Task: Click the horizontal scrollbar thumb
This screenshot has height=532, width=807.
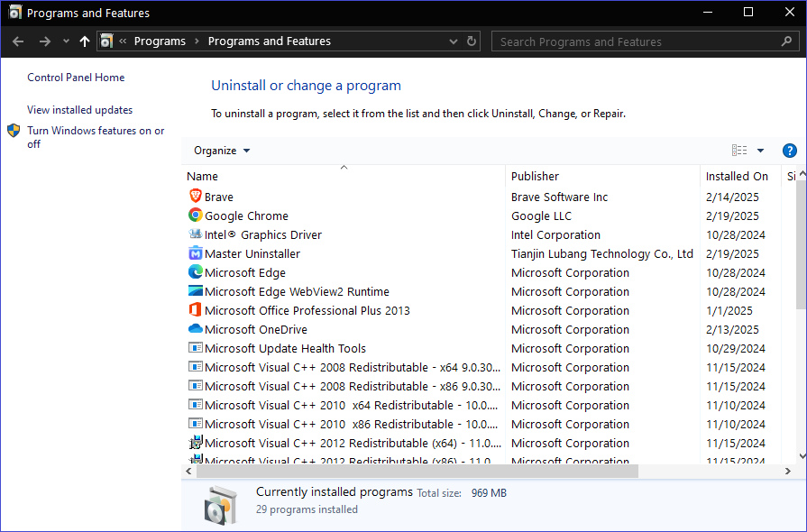Action: (x=417, y=471)
